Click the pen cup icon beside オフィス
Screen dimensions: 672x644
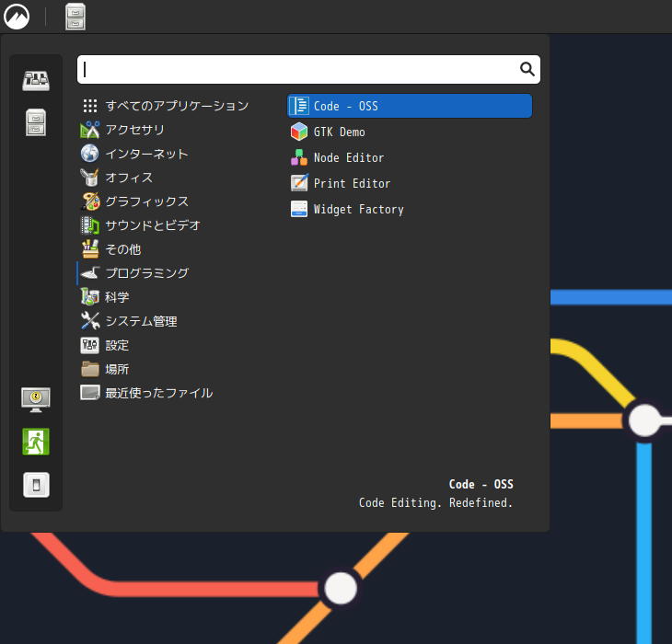[x=90, y=178]
